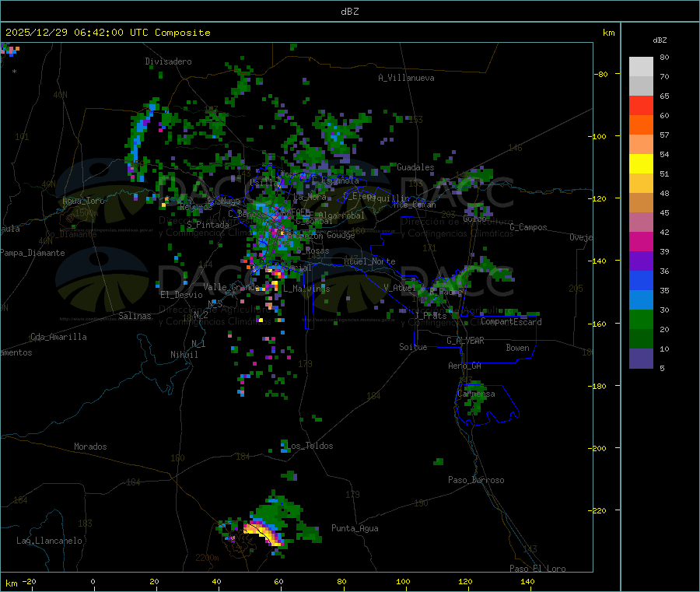Click the Punta_Agua location label
This screenshot has height=592, width=700.
pyautogui.click(x=355, y=528)
